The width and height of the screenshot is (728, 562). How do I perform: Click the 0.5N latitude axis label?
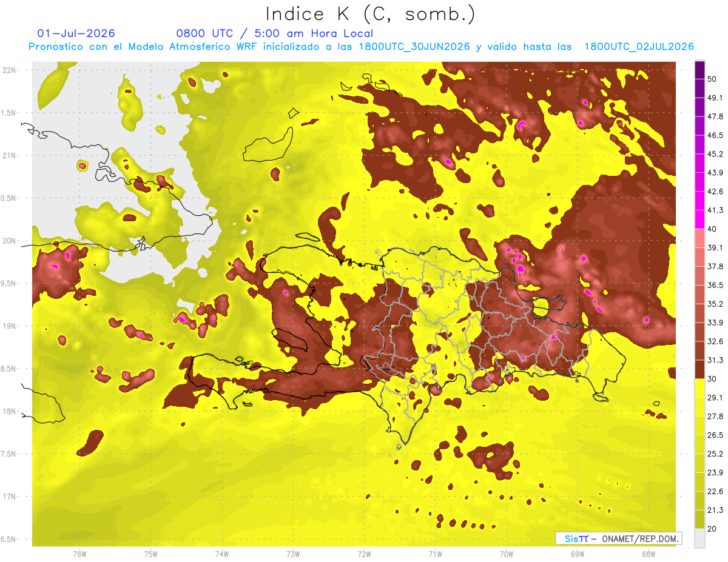click(x=9, y=198)
